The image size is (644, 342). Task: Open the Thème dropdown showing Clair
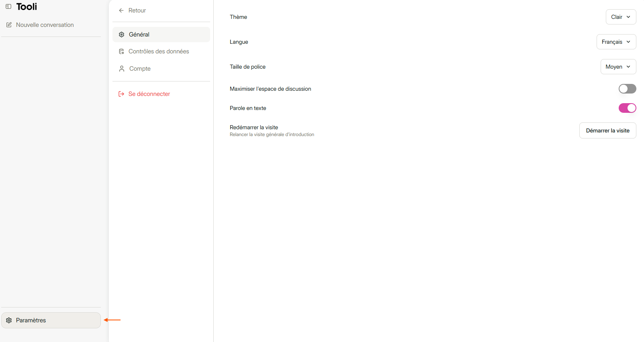pyautogui.click(x=621, y=17)
